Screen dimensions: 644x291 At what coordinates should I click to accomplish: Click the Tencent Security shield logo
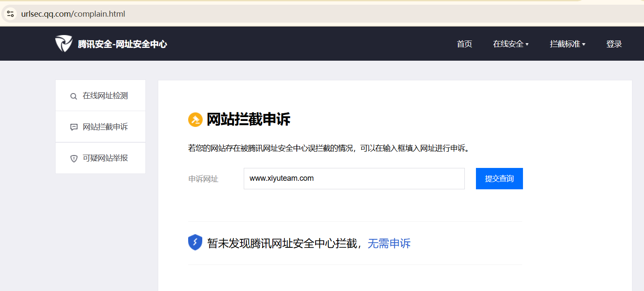coord(64,44)
